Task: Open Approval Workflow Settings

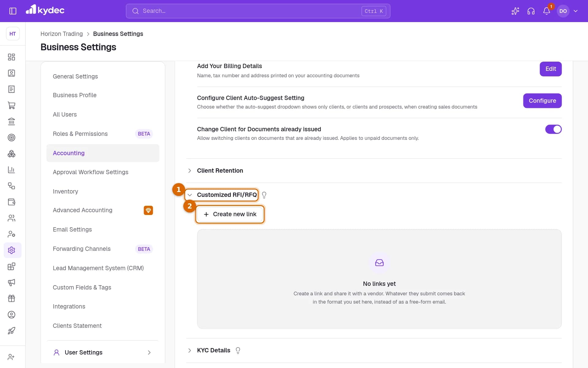Action: 103,172
